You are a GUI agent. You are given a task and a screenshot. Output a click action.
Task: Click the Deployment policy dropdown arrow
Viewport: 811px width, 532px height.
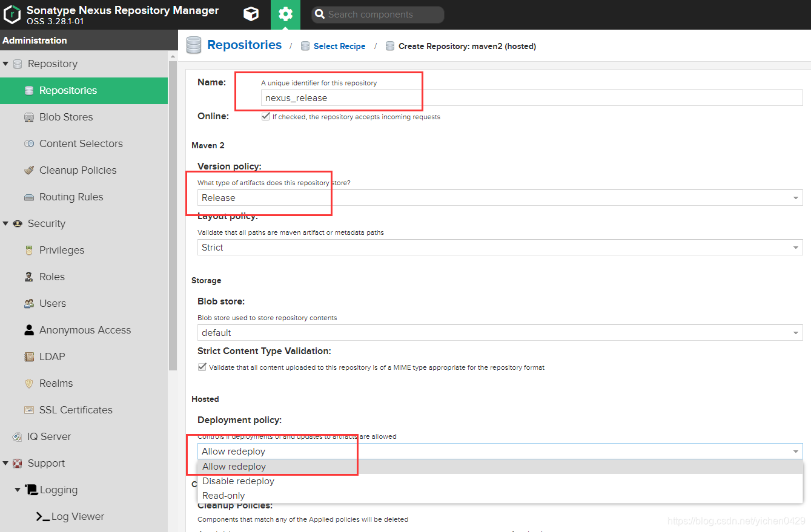pyautogui.click(x=796, y=452)
